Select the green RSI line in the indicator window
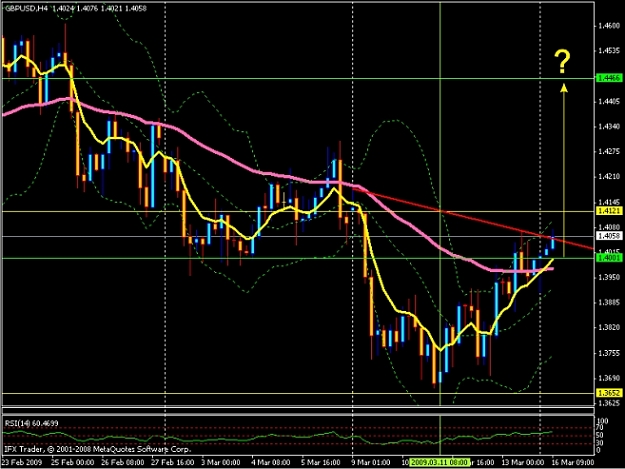This screenshot has height=469, width=625. 279,436
